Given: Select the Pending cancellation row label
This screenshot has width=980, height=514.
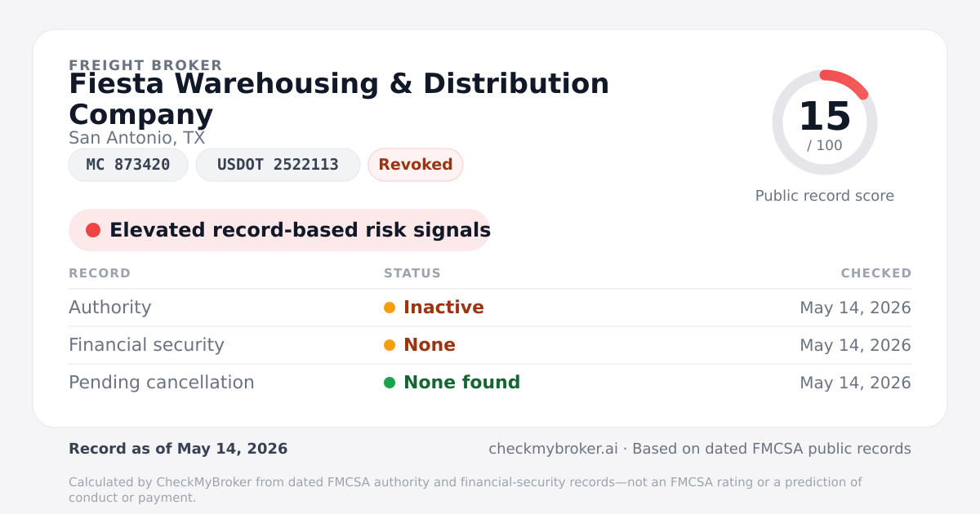Looking at the screenshot, I should click(x=162, y=383).
